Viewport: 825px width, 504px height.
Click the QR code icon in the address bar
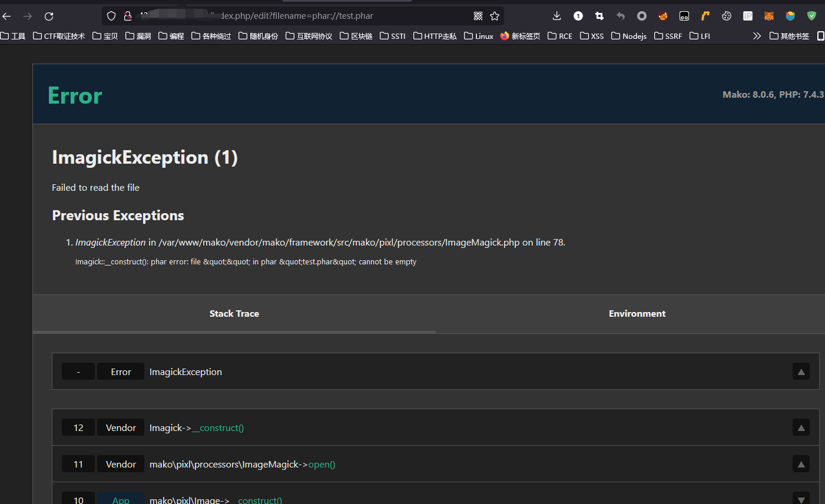click(x=478, y=16)
